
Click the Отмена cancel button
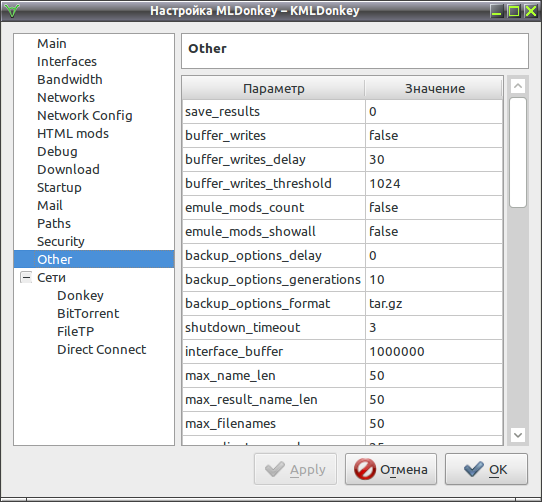(391, 469)
